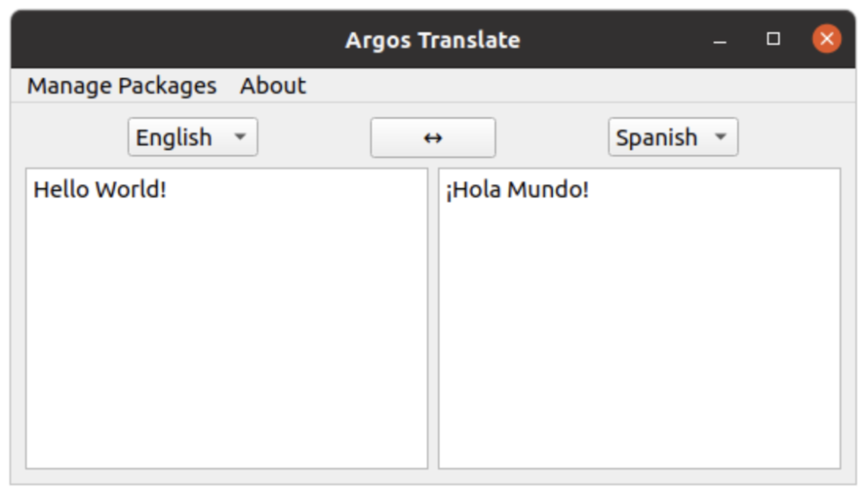Close the Argos Translate window
Viewport: 868px width, 497px height.
tap(826, 39)
